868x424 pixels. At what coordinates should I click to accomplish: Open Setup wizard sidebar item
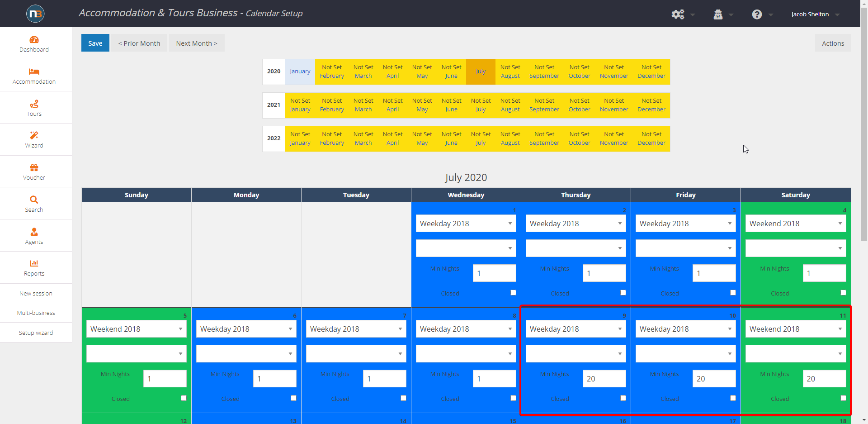[36, 333]
